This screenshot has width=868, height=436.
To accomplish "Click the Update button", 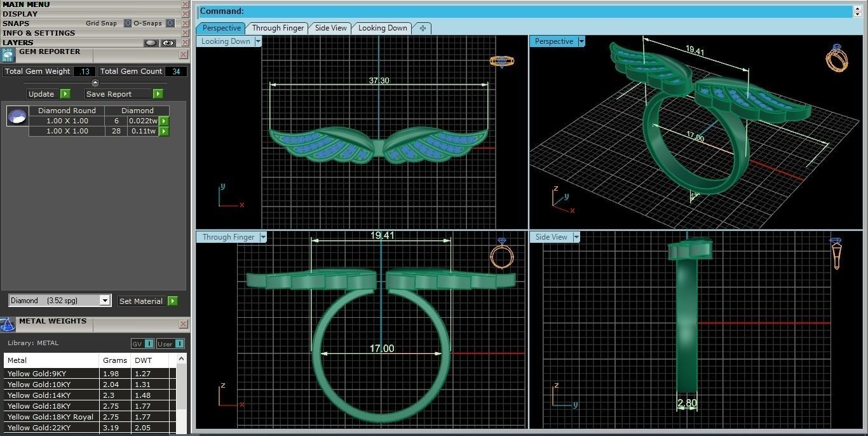I will (x=42, y=94).
